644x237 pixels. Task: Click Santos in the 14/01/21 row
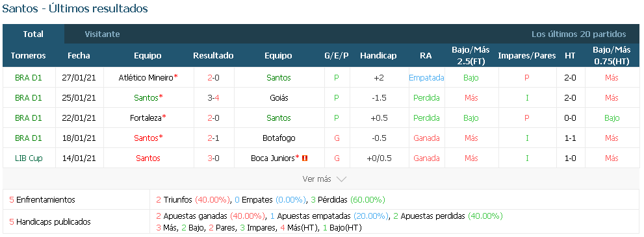[x=148, y=158]
